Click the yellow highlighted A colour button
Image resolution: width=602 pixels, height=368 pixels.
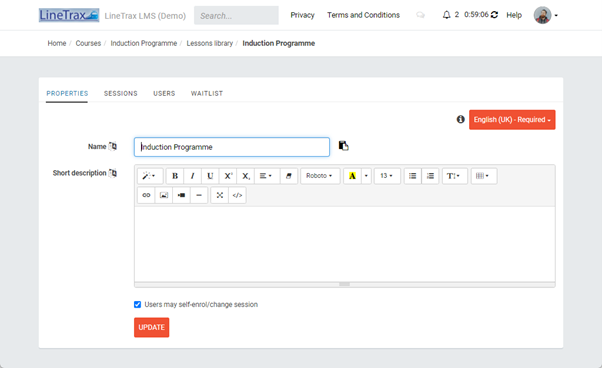pos(352,176)
